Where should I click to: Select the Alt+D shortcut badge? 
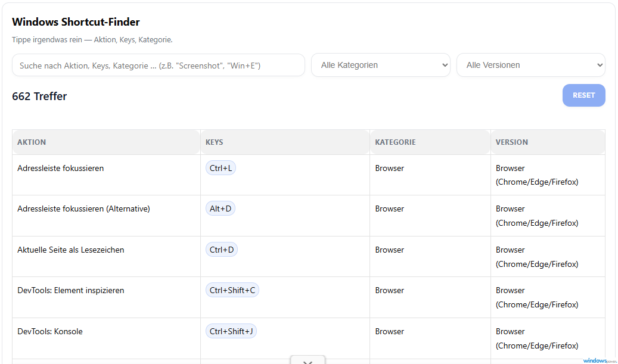coord(221,209)
